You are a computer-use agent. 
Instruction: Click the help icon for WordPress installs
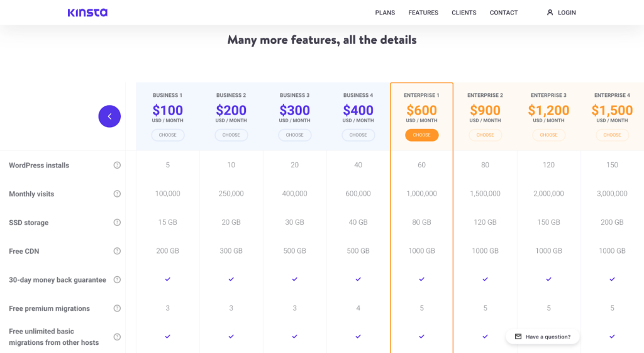coord(117,165)
